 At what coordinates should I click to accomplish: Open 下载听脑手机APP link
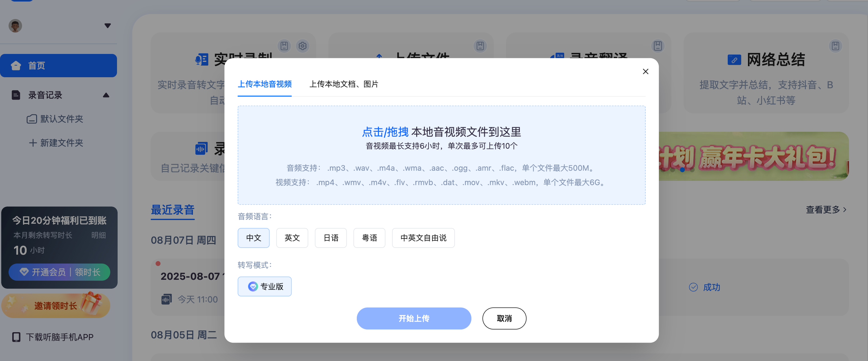pyautogui.click(x=60, y=337)
